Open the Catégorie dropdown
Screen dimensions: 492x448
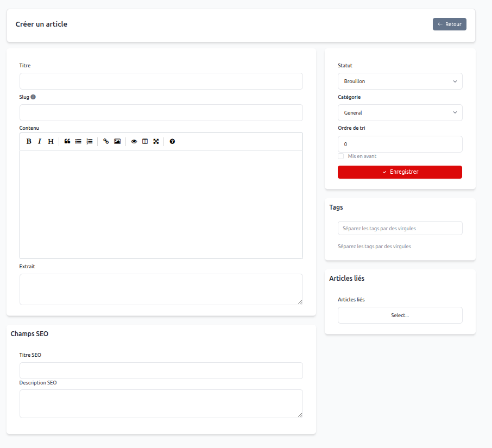400,112
